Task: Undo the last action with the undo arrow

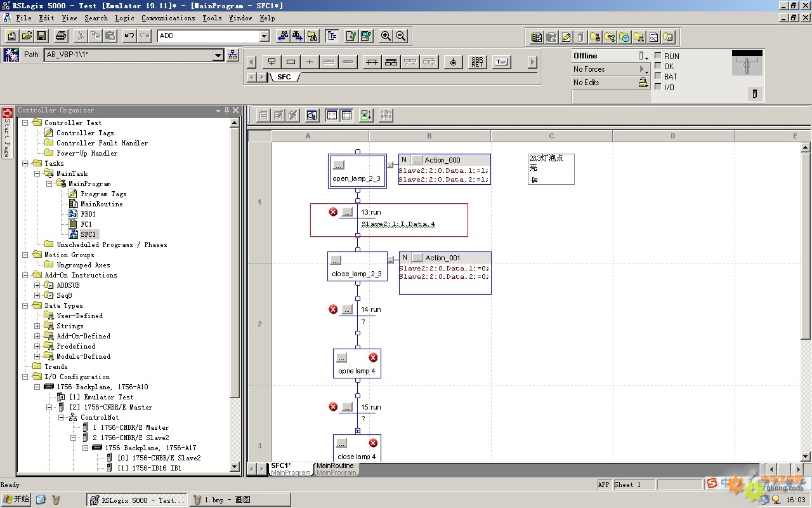Action: (x=129, y=36)
